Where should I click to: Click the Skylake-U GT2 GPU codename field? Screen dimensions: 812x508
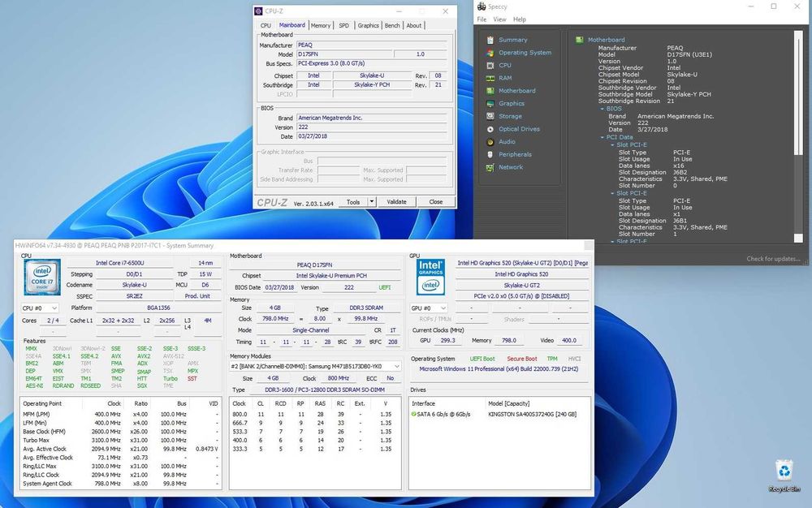coord(521,285)
